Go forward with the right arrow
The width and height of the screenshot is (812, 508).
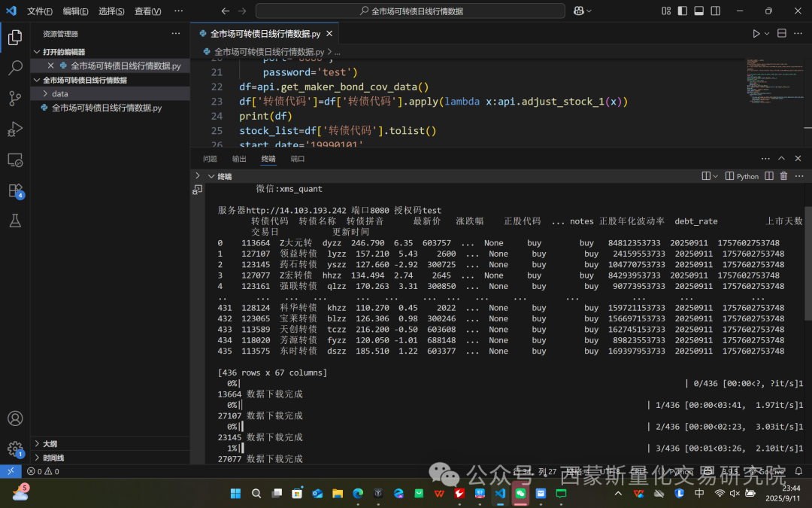pyautogui.click(x=242, y=11)
